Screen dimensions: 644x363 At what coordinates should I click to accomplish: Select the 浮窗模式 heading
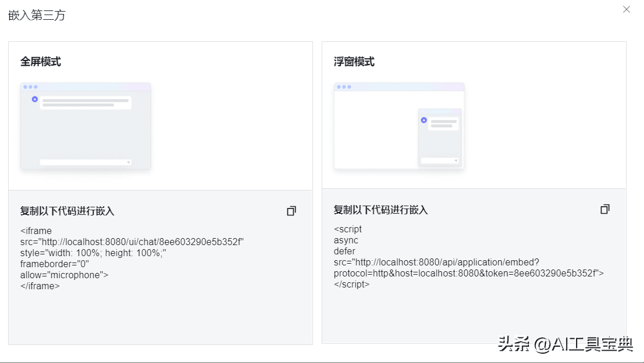pos(354,62)
